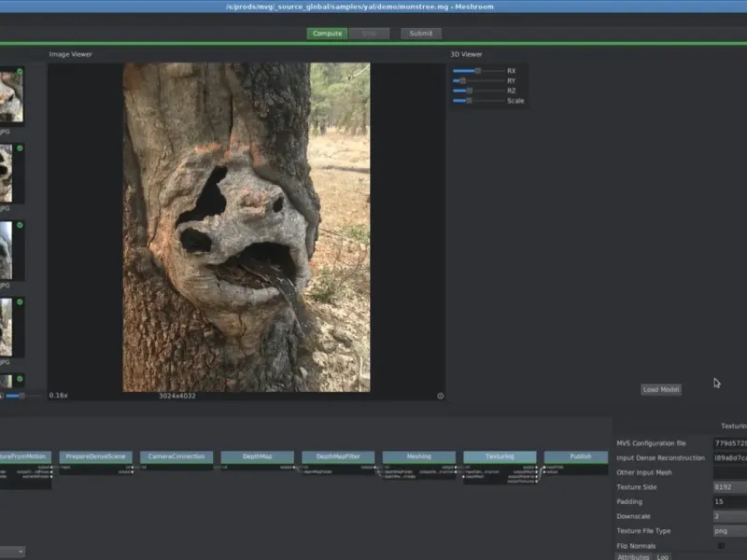Open the Texture File Type dropdown

tap(729, 530)
